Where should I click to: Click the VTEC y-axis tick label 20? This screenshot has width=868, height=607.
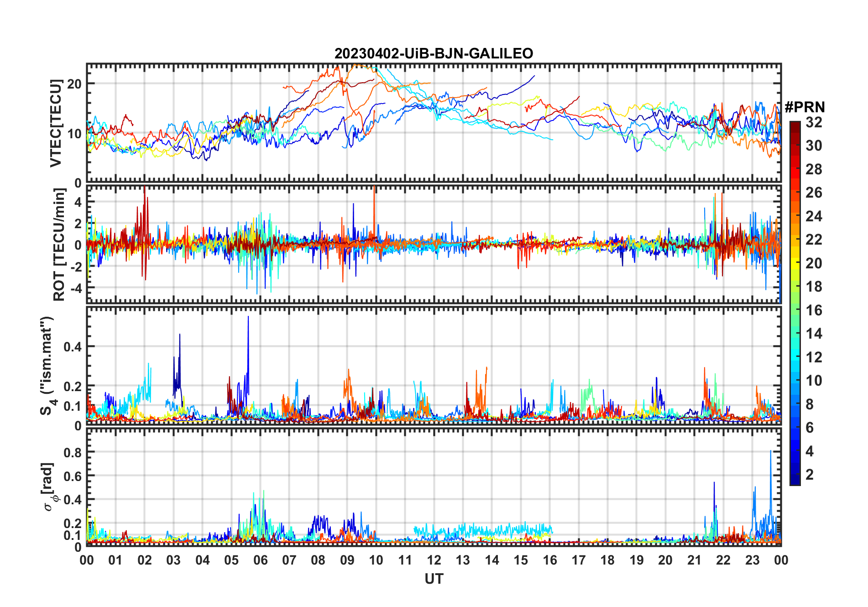(x=74, y=84)
